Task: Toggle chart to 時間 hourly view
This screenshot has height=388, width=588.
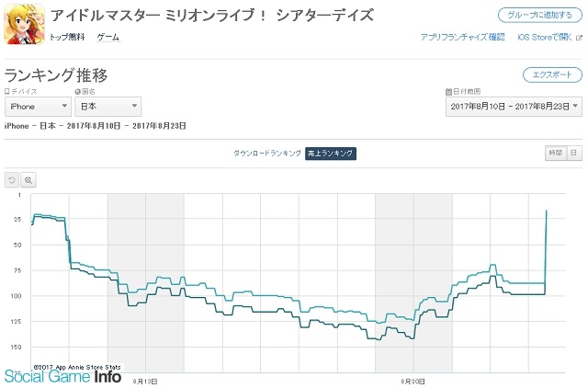Action: point(555,154)
